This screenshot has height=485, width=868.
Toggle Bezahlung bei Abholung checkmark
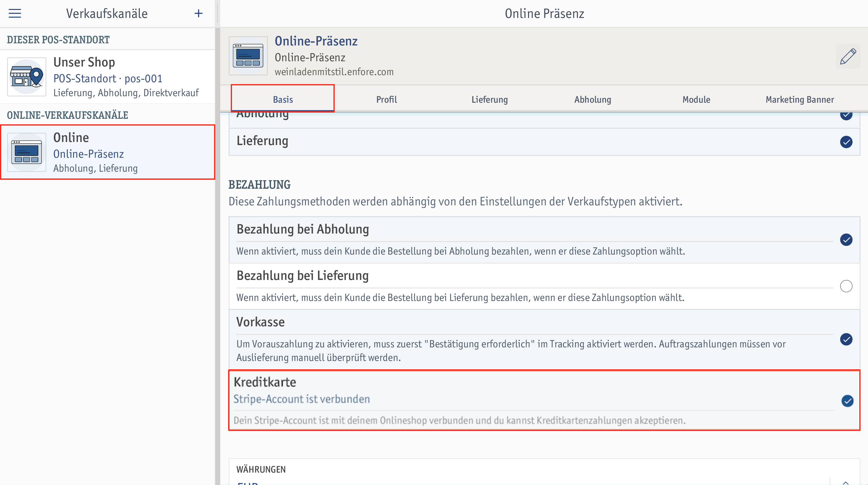point(846,240)
